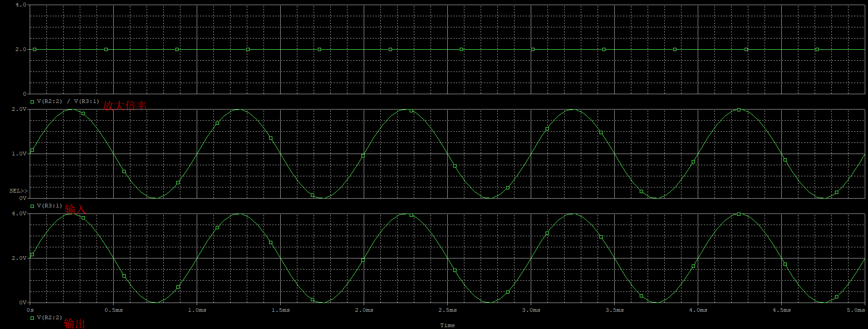Click the square legend symbol beside V(R3:1)
This screenshot has width=868, height=329.
click(x=32, y=206)
